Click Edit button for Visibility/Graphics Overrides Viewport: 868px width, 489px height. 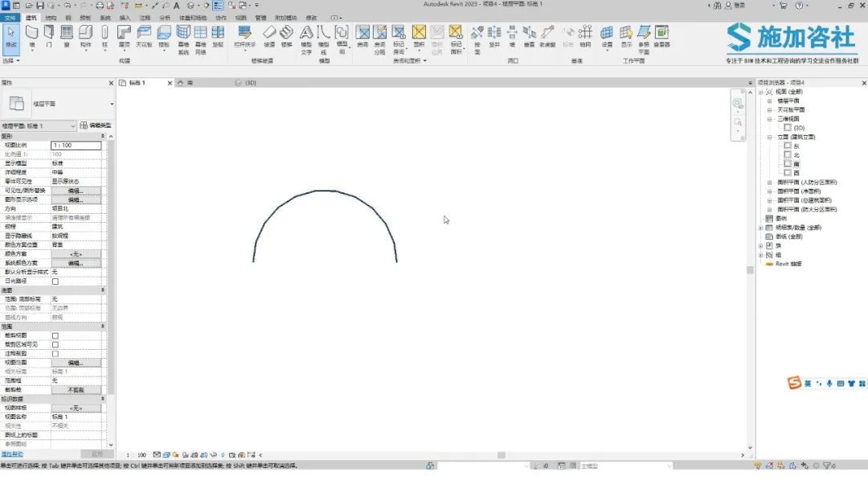[76, 191]
